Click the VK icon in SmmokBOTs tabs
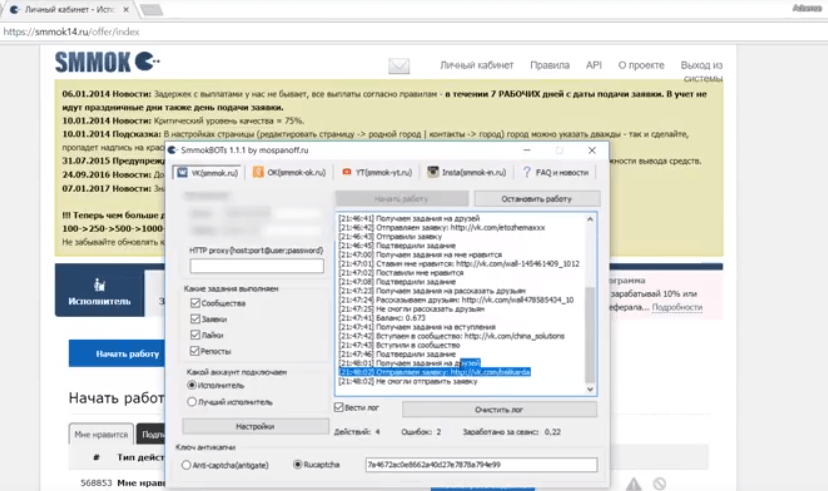 182,173
